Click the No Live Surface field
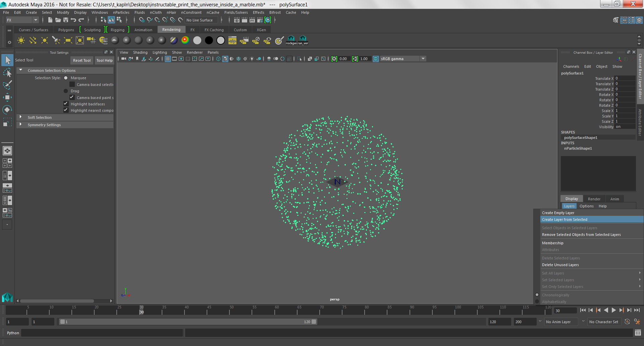This screenshot has height=346, width=644. 202,20
